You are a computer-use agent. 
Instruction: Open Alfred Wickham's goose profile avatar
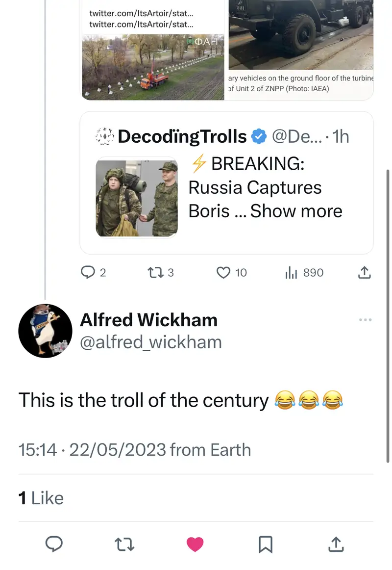tap(45, 331)
